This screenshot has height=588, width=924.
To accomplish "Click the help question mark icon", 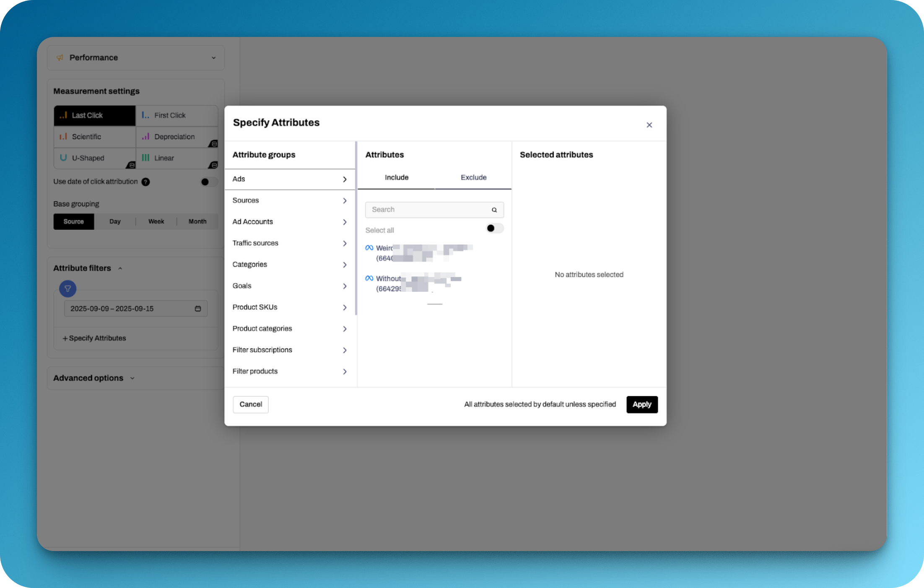I will 145,182.
